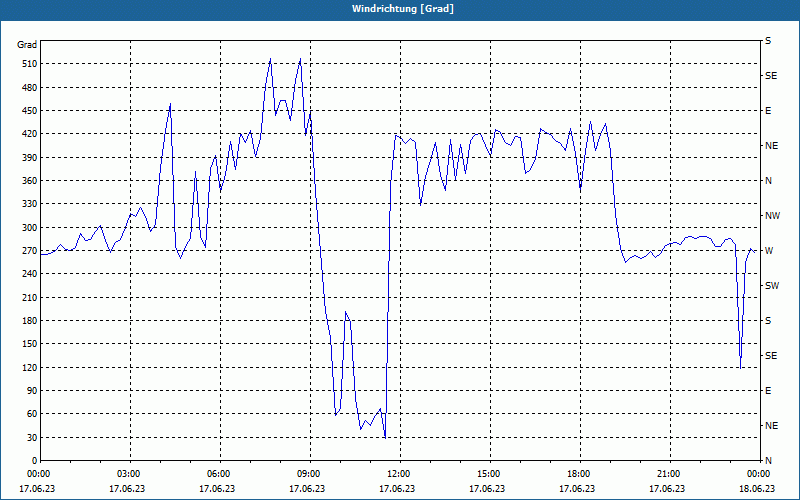
Task: Click the 'W' compass label on right axis
Action: point(769,251)
